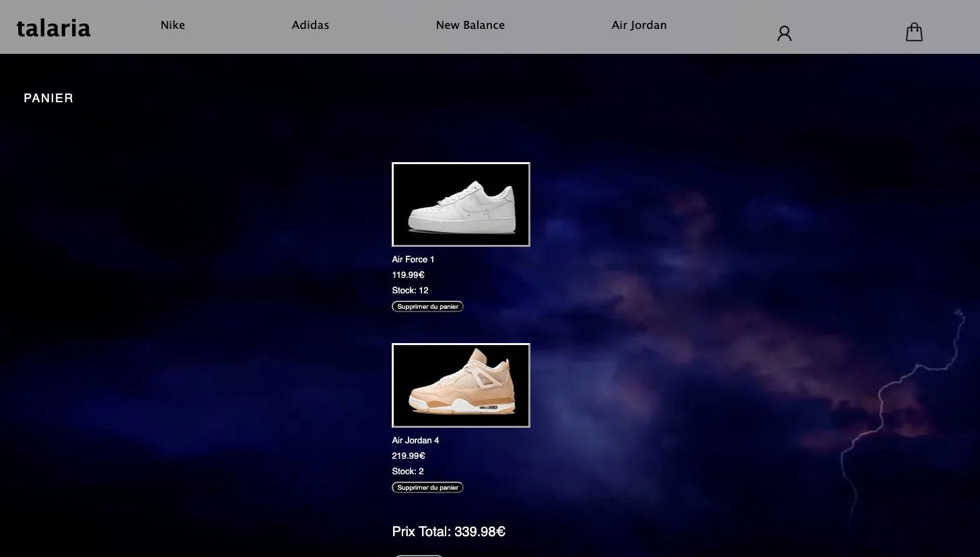
Task: Open the shopping bag icon
Action: [914, 32]
